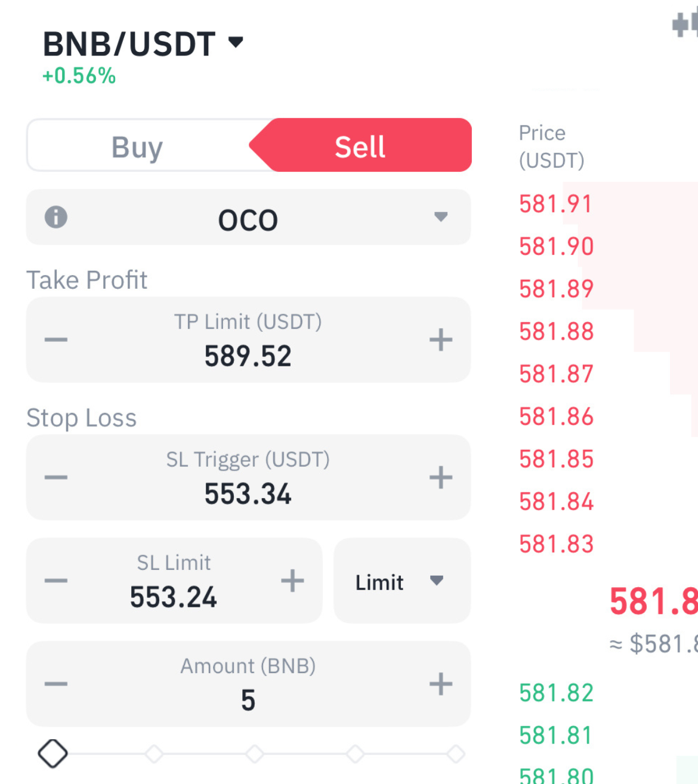Decrease BNB amount with minus
The image size is (698, 784).
[x=56, y=684]
